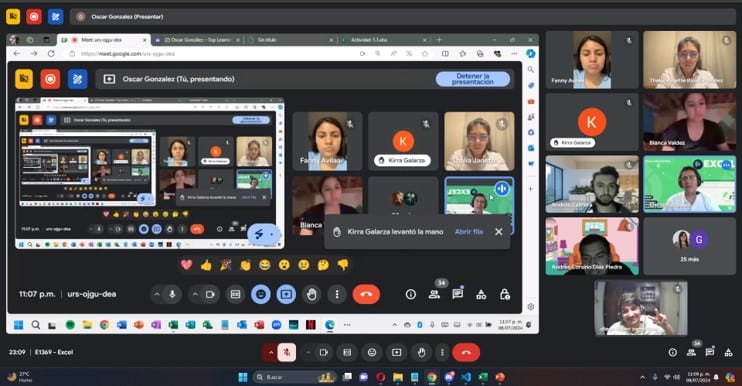Image resolution: width=742 pixels, height=386 pixels.
Task: Open the 25 más participants tile
Action: [689, 246]
